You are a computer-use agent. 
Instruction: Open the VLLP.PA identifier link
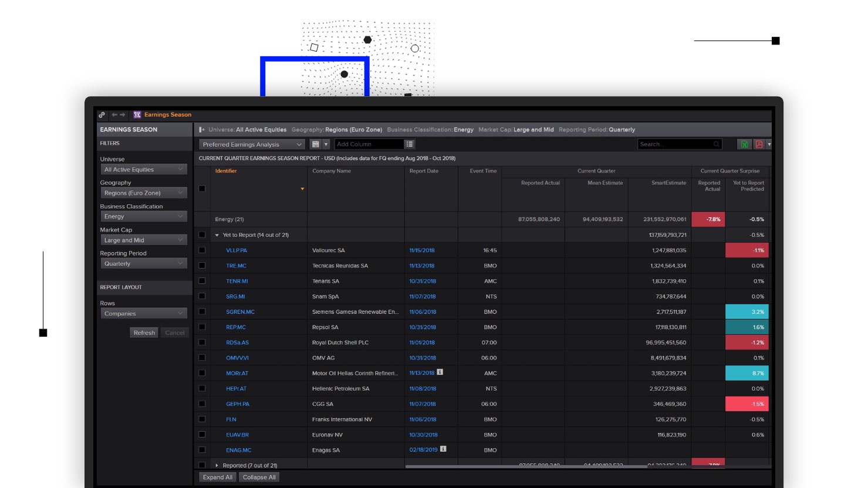237,250
